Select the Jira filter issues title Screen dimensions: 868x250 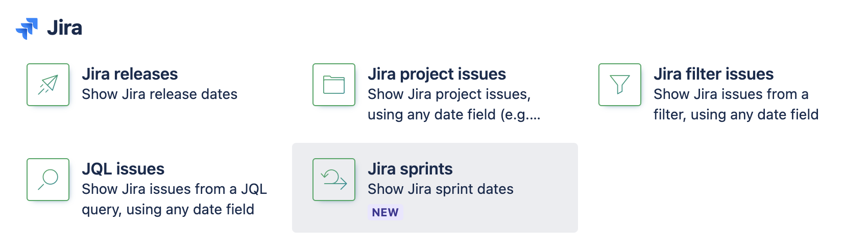[713, 74]
